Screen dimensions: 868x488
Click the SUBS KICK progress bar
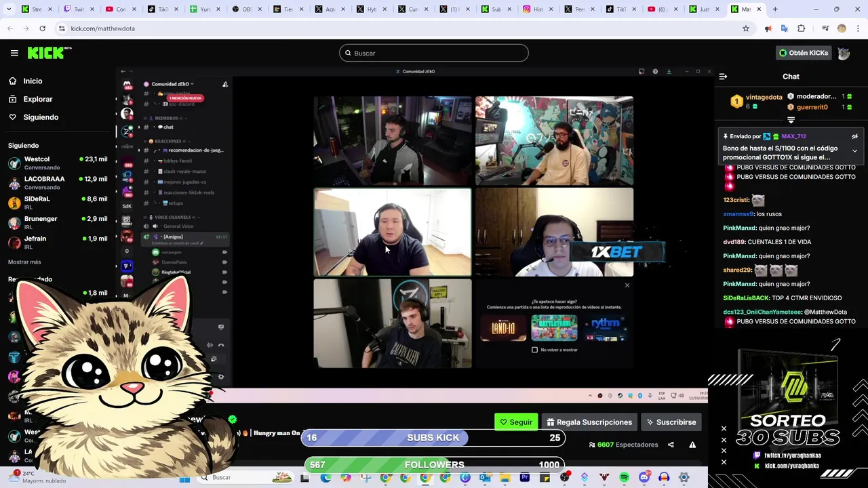433,438
